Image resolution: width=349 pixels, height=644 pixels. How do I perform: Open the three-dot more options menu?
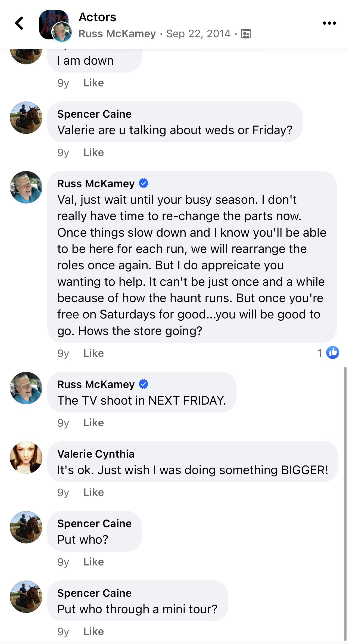click(329, 23)
